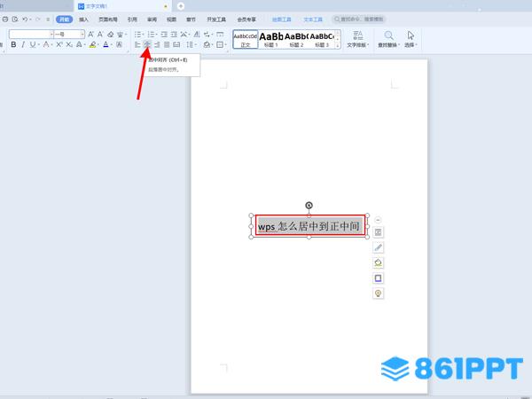Toggle underline formatting
Viewport: 532px width, 399px height.
tap(32, 44)
